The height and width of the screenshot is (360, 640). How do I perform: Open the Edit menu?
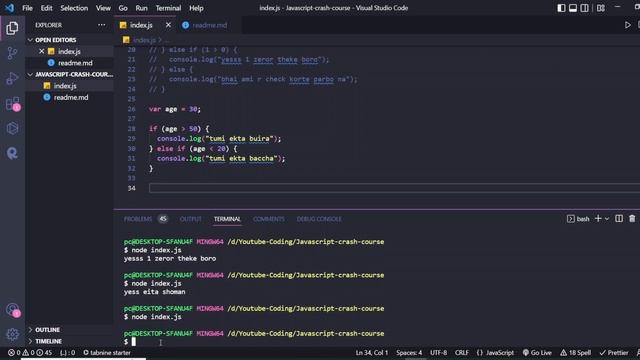point(47,8)
